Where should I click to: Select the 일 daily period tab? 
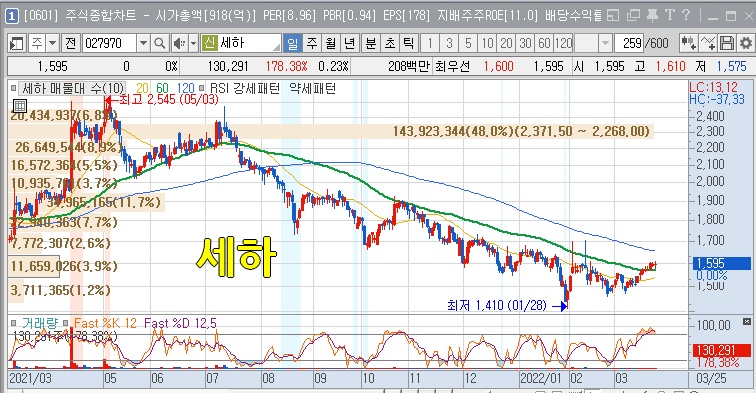pyautogui.click(x=292, y=43)
